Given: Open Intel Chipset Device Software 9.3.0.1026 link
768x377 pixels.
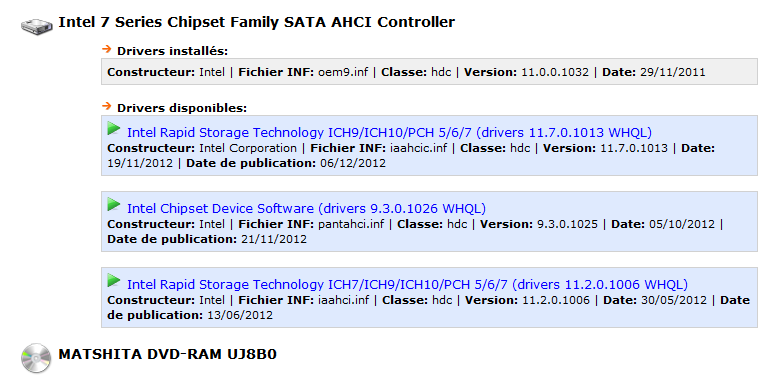Looking at the screenshot, I should click(x=307, y=209).
